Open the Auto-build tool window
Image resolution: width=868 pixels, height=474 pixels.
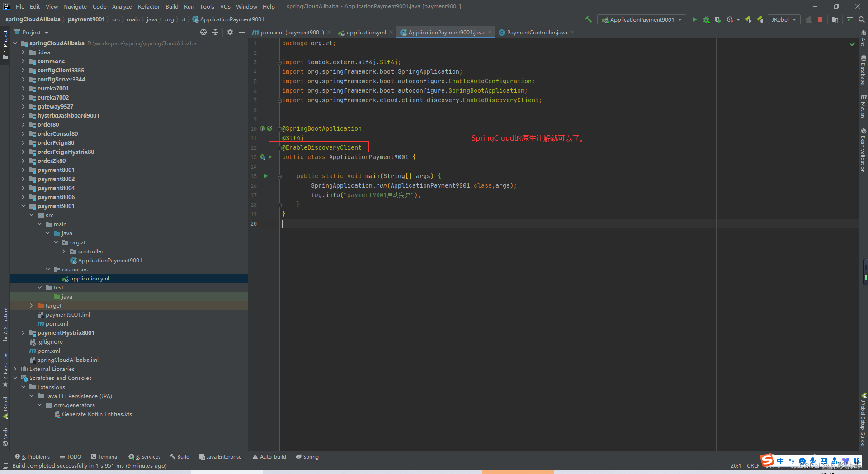coord(269,457)
